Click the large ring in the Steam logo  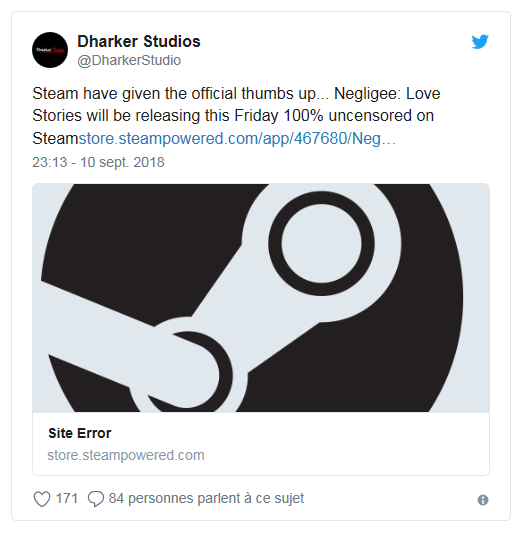321,243
